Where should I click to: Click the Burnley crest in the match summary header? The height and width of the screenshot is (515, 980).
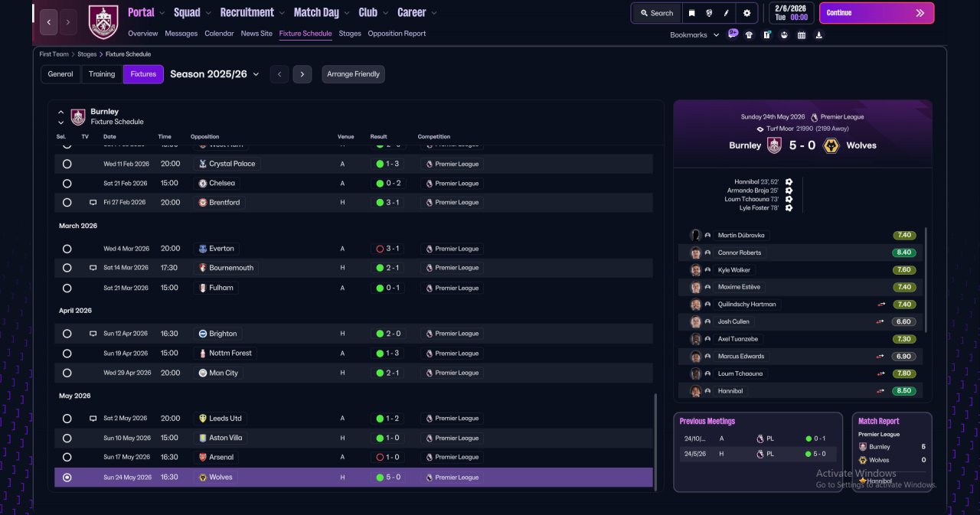tap(774, 145)
